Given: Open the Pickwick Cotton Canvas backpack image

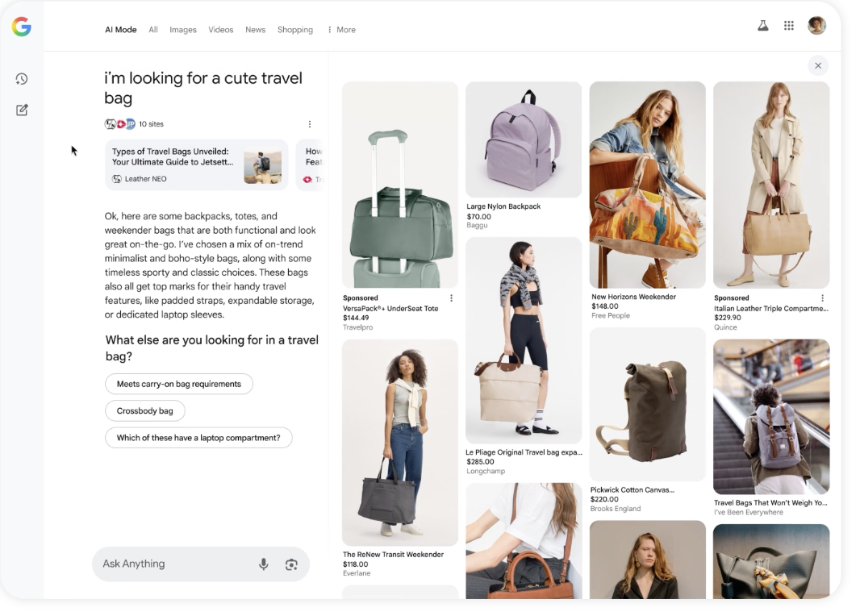Looking at the screenshot, I should 647,405.
